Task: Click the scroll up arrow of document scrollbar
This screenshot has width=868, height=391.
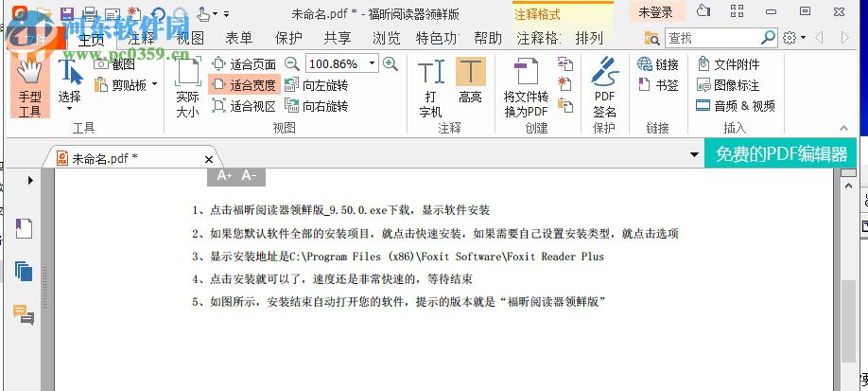Action: tap(848, 186)
